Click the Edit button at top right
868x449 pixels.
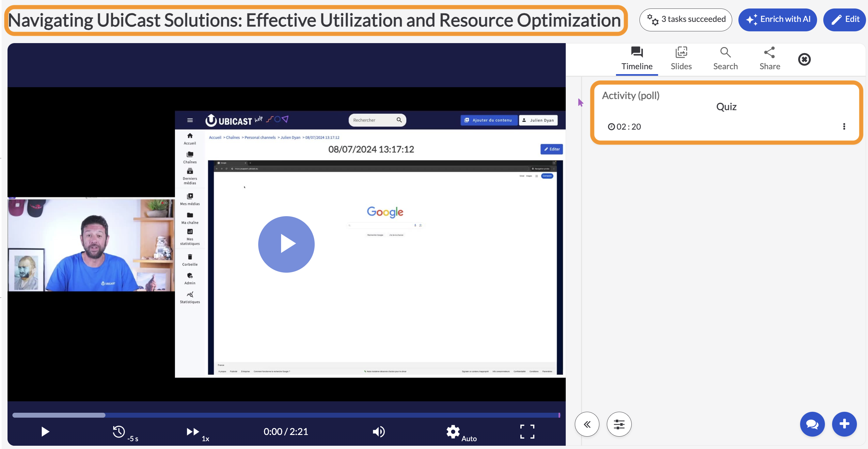pos(845,19)
